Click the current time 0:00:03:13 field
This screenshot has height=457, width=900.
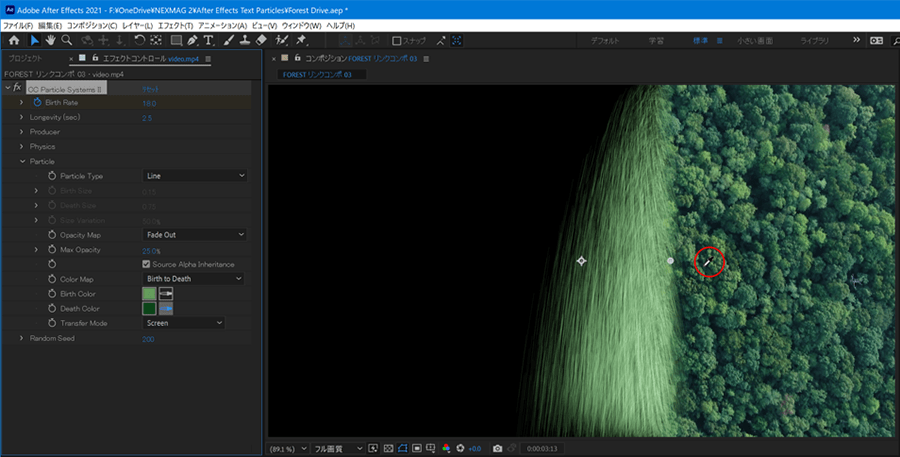(x=543, y=448)
